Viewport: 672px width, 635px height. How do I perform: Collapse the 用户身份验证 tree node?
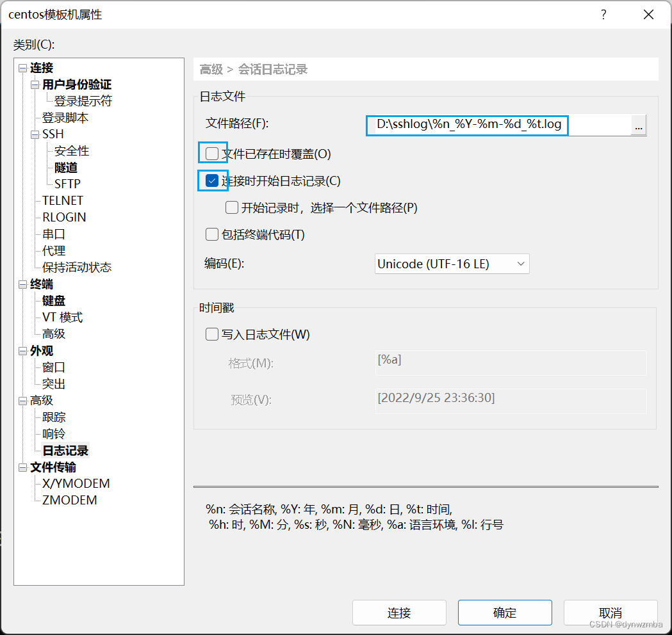[35, 84]
